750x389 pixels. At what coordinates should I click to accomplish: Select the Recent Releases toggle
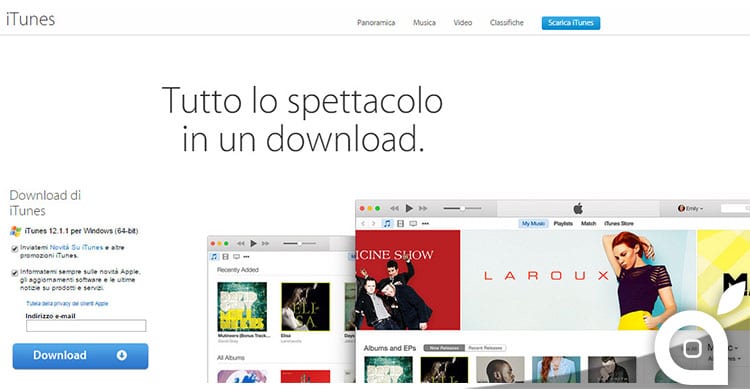pyautogui.click(x=485, y=348)
